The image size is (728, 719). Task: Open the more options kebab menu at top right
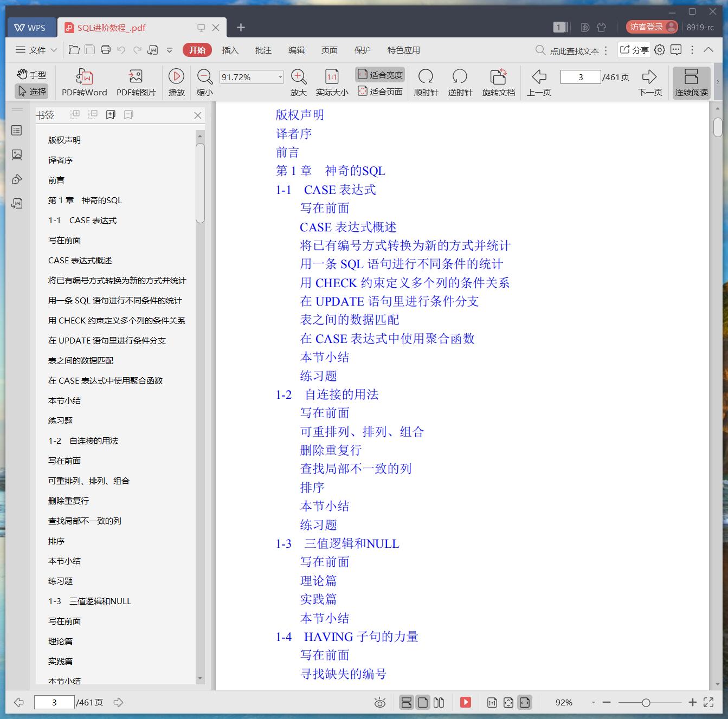[x=692, y=49]
